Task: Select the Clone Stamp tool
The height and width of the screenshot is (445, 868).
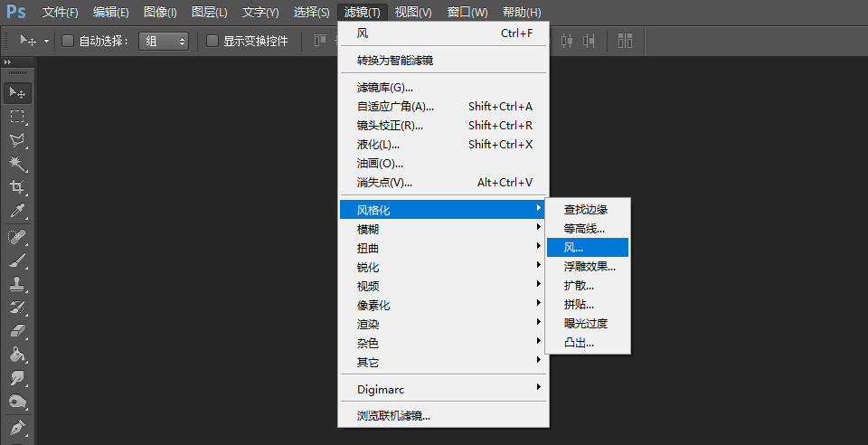Action: 17,284
